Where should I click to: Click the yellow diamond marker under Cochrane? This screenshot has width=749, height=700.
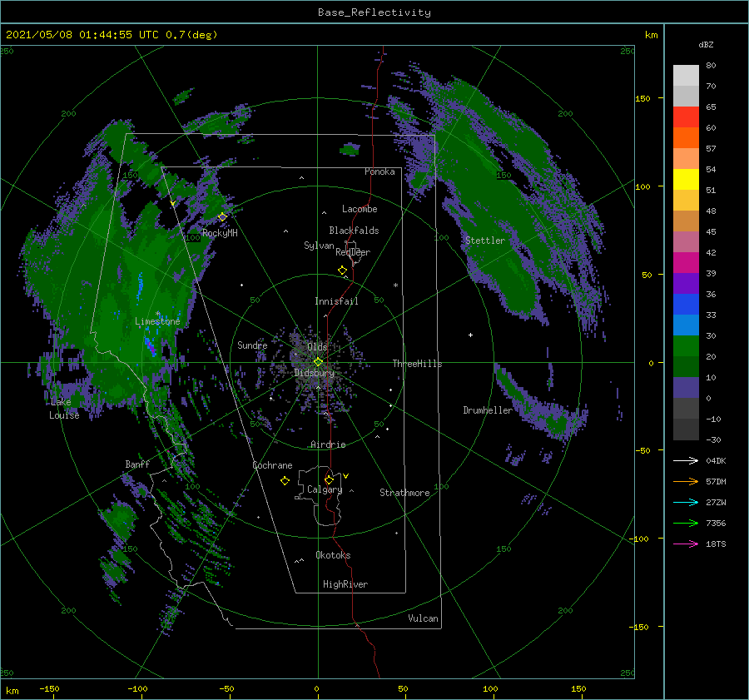[285, 481]
